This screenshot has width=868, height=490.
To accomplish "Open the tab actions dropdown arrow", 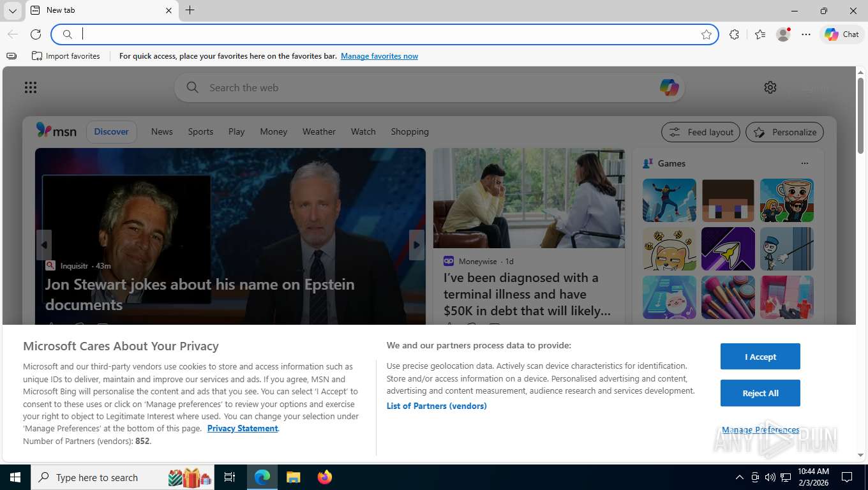I will [x=12, y=11].
